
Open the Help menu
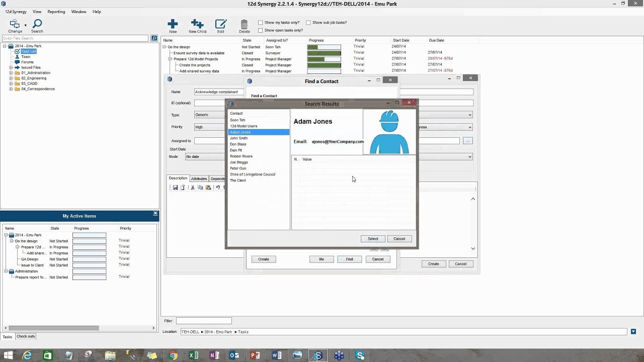97,12
